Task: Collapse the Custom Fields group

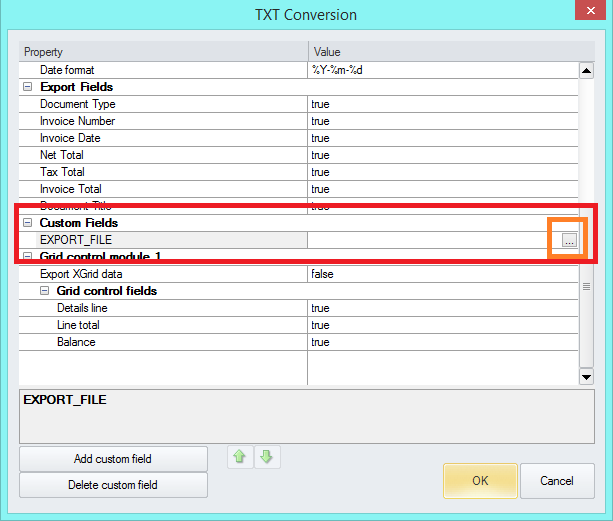Action: pyautogui.click(x=28, y=223)
